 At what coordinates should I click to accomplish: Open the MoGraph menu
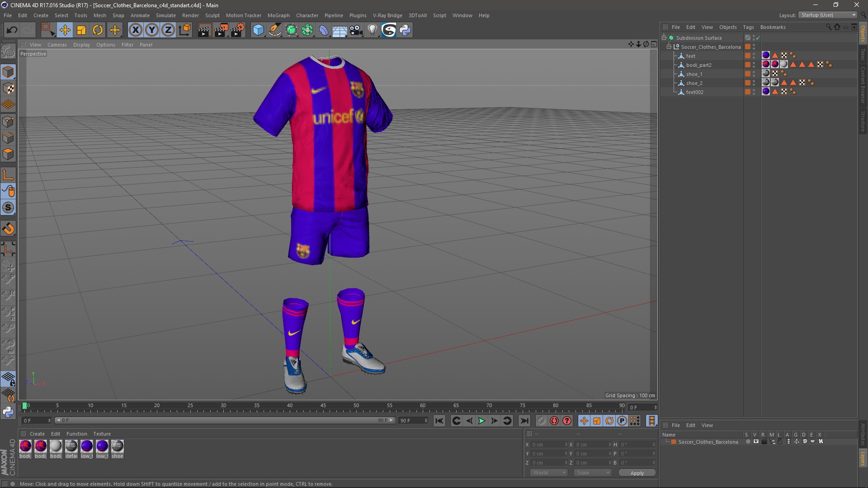pyautogui.click(x=278, y=15)
